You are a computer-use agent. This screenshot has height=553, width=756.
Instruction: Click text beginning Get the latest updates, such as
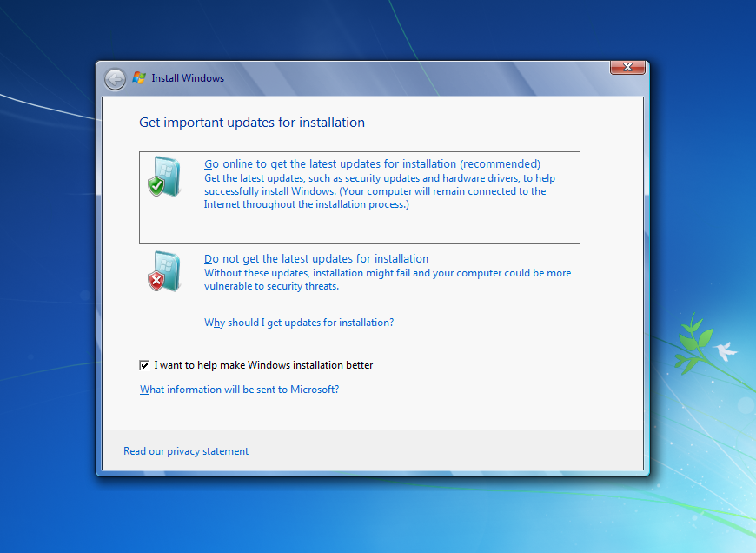[380, 191]
